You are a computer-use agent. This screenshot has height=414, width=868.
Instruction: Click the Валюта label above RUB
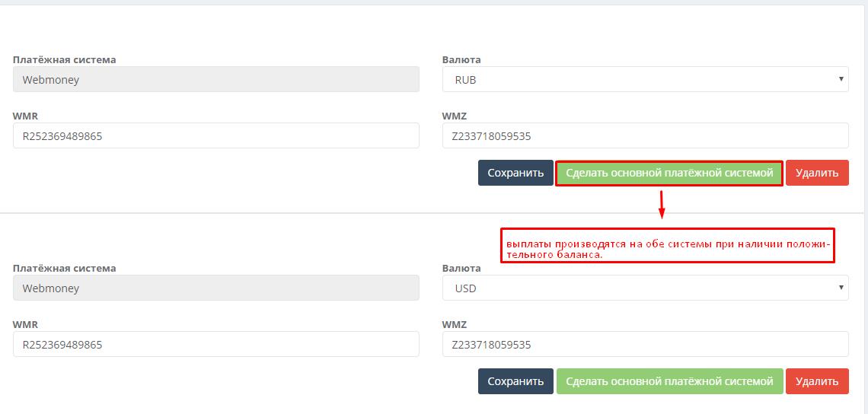coord(461,59)
